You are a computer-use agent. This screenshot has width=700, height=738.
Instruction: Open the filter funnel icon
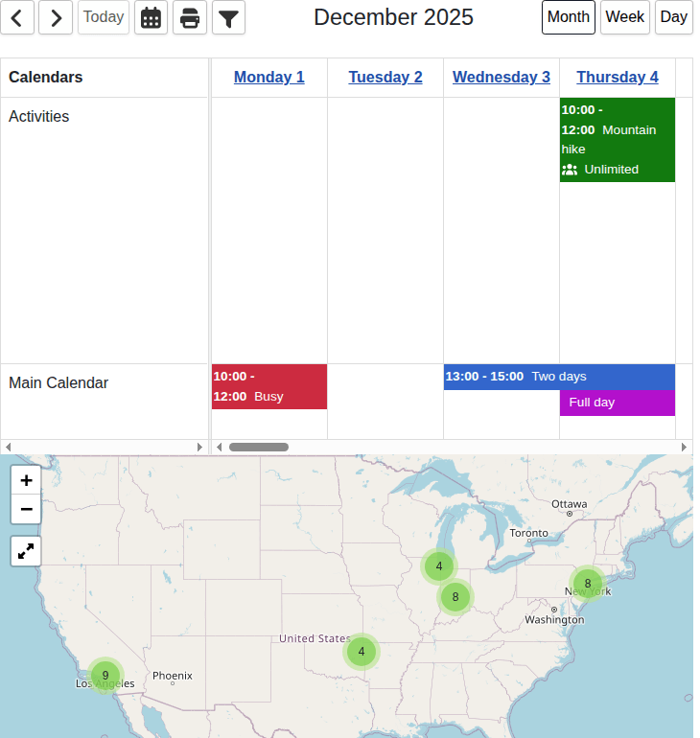point(228,17)
